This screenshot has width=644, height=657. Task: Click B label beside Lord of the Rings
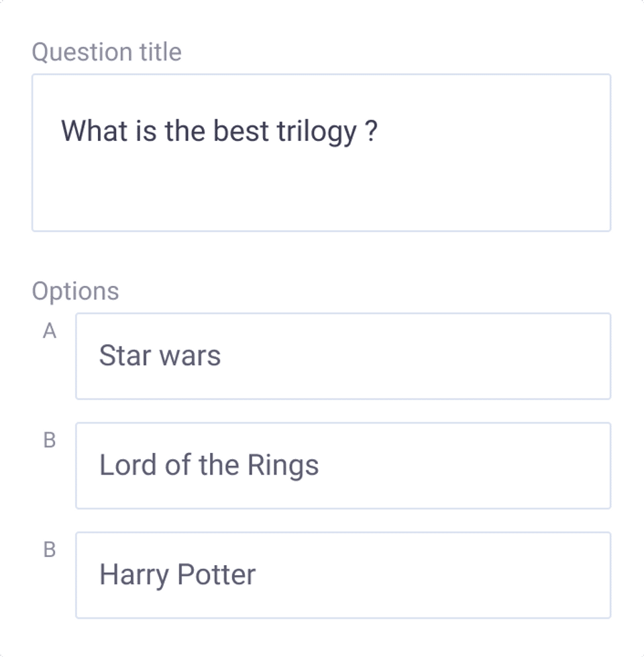point(49,441)
